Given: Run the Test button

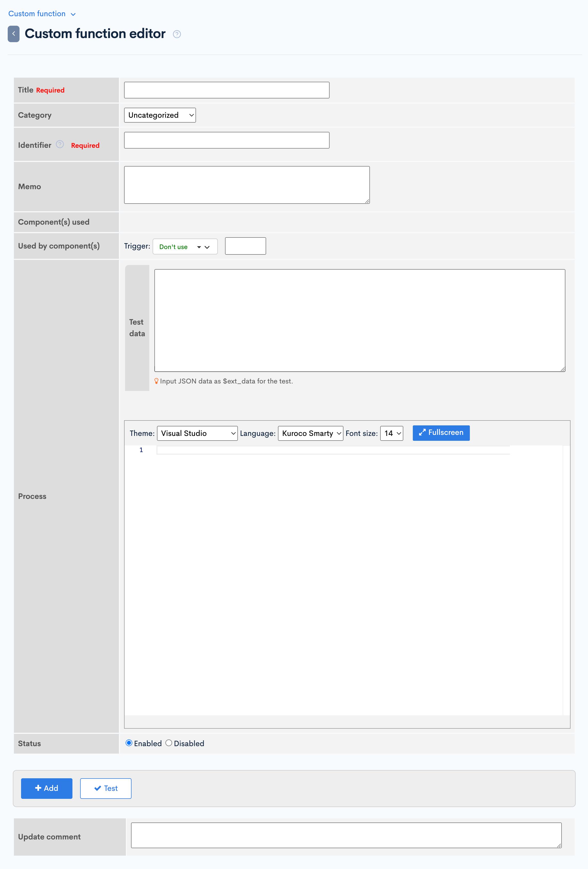Looking at the screenshot, I should (106, 788).
